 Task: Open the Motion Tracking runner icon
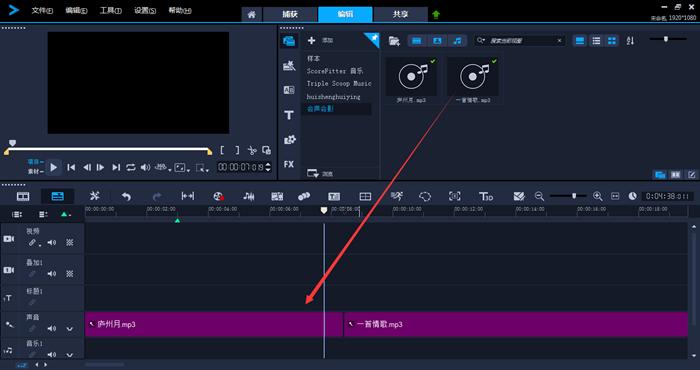coord(396,196)
